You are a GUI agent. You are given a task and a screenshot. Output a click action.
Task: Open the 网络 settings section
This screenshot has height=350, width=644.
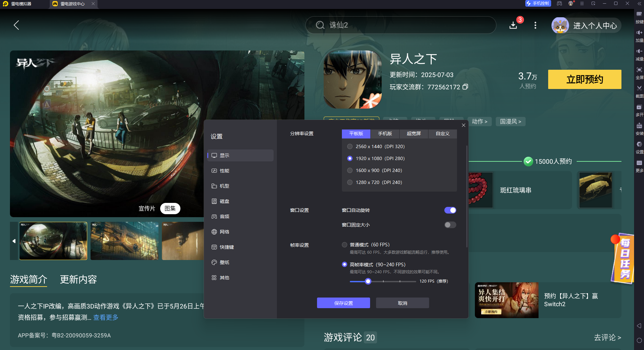click(x=240, y=232)
